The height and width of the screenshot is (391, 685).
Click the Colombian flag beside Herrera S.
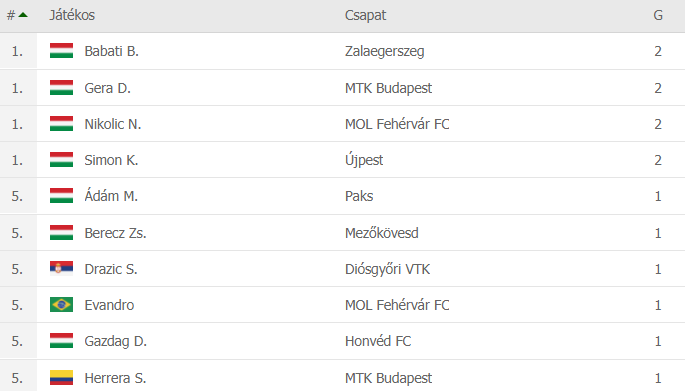61,378
